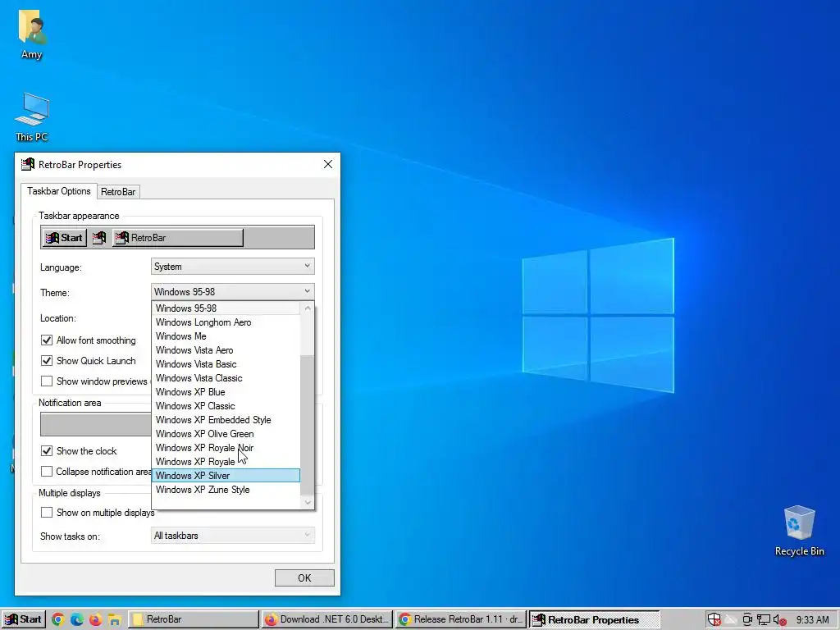840x630 pixels.
Task: Click the Start button on the taskbar
Action: 24,619
